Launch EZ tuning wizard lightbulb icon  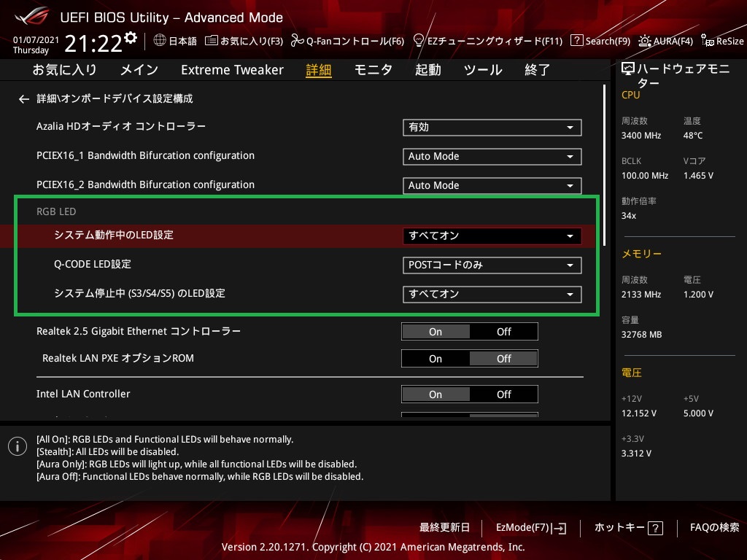pos(418,41)
